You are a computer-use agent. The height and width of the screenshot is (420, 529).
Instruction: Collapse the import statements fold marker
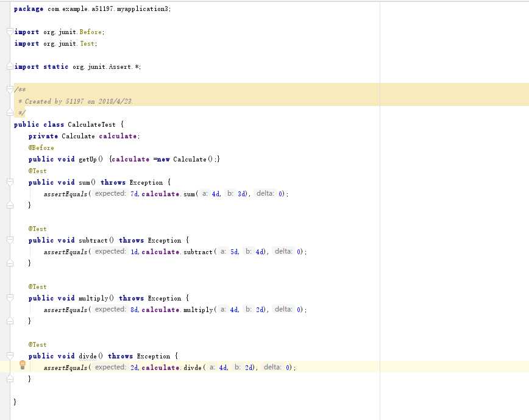(10, 31)
